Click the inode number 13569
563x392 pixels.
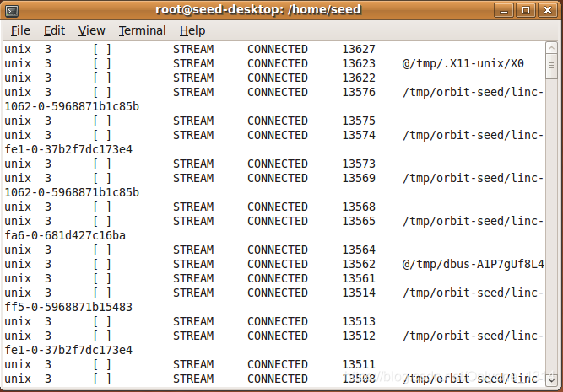tap(359, 178)
